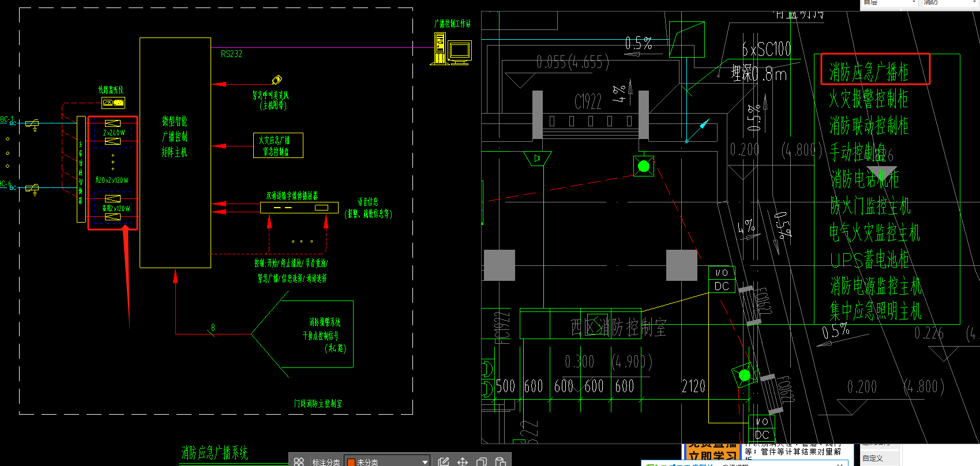Select the 消防应急广播柜 legend entry

tap(869, 72)
